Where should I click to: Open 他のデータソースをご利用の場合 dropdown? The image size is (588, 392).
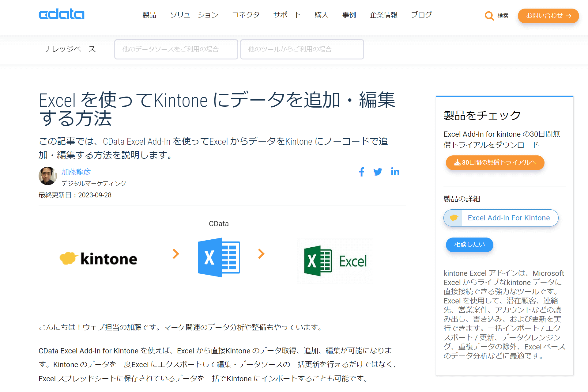[x=176, y=49]
